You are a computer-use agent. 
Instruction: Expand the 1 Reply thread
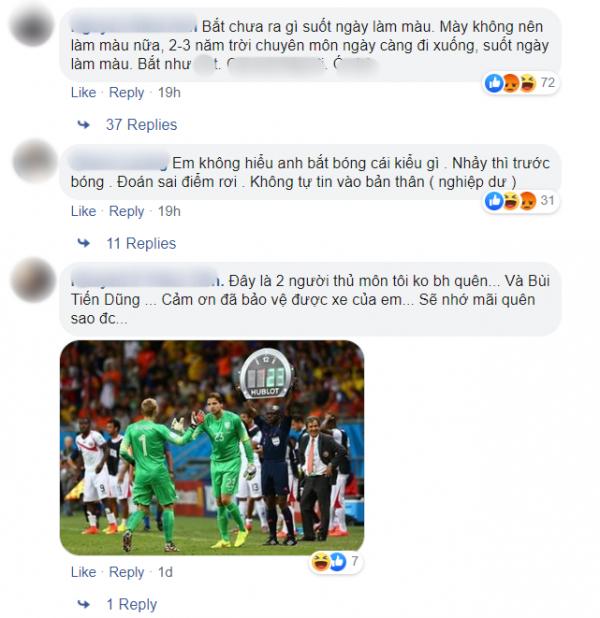tap(132, 604)
